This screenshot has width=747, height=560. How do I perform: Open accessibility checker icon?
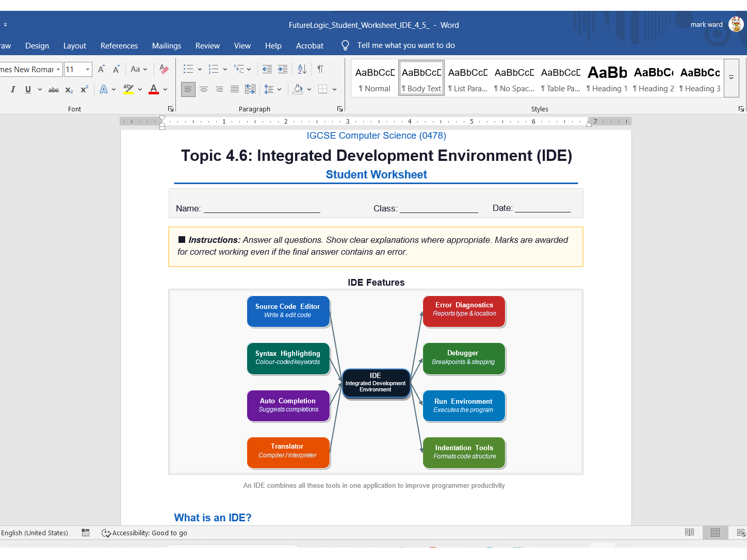pos(106,533)
